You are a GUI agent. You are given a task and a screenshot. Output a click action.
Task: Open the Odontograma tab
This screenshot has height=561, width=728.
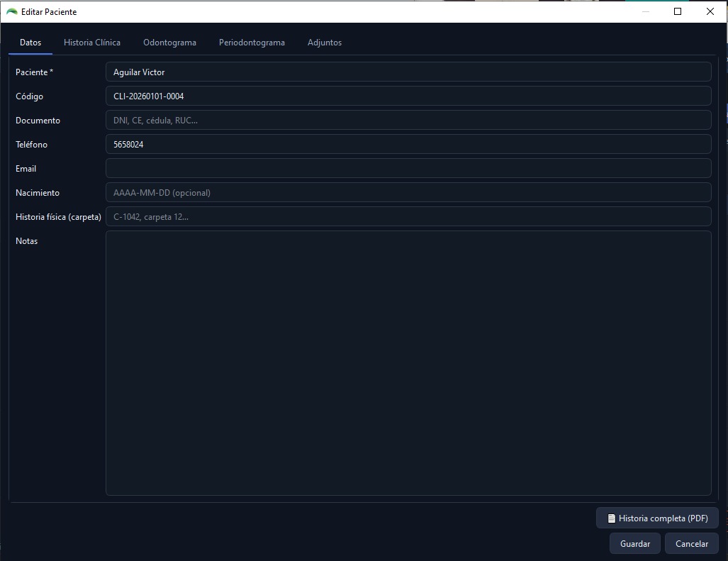pyautogui.click(x=169, y=43)
